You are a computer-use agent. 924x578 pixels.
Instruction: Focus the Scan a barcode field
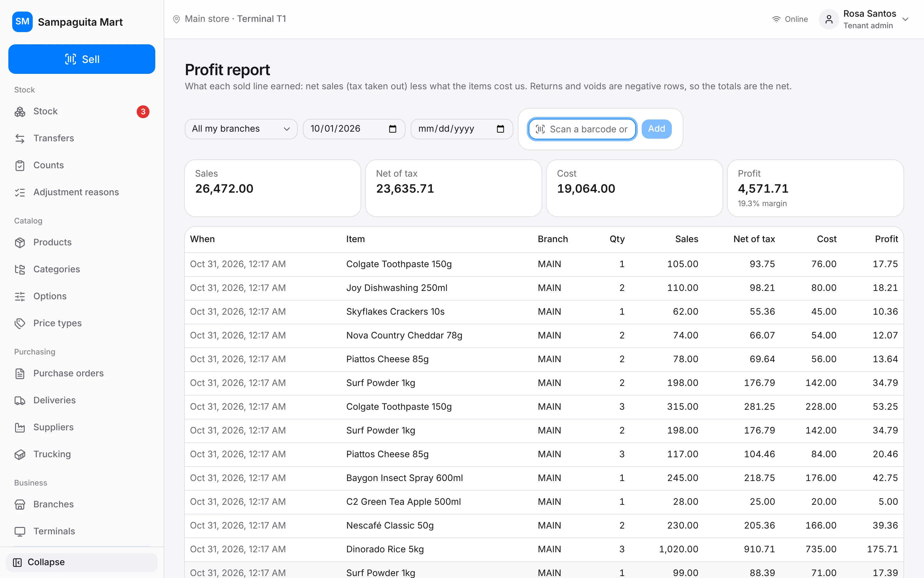(582, 129)
